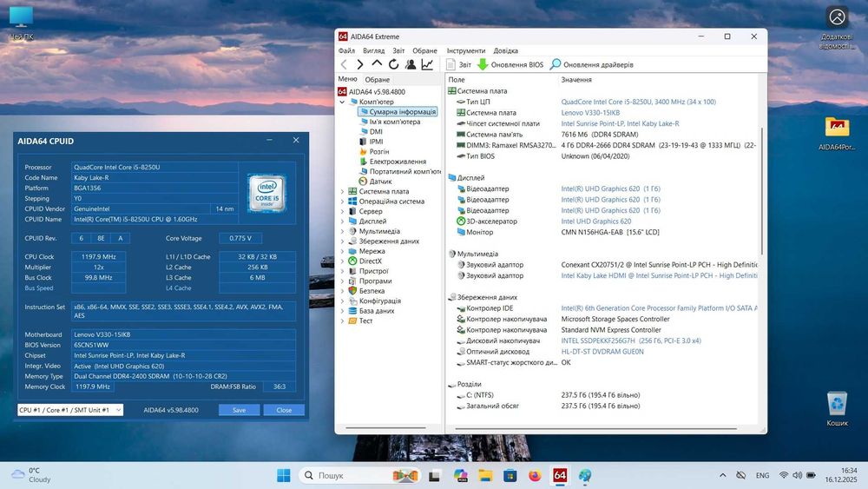Go back with the AIDA64 toolbar arrow

point(345,65)
